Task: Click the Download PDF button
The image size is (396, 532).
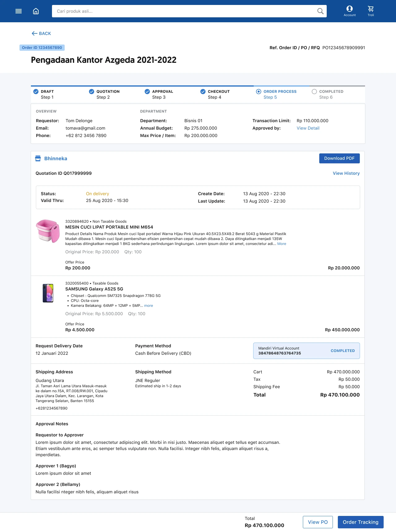Action: (x=339, y=158)
